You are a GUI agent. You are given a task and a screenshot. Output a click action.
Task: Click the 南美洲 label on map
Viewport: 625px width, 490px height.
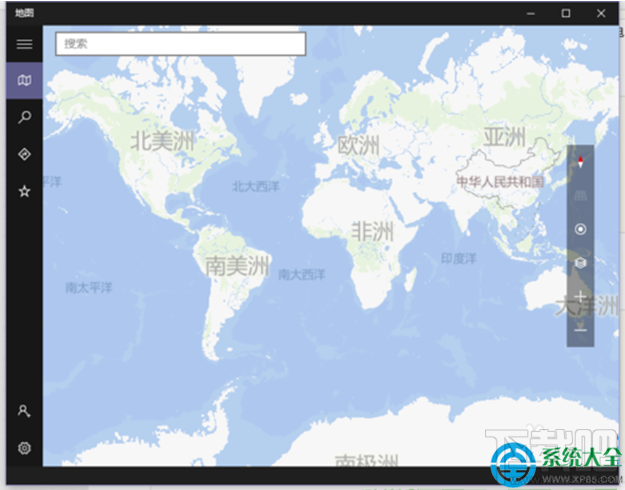(x=237, y=266)
